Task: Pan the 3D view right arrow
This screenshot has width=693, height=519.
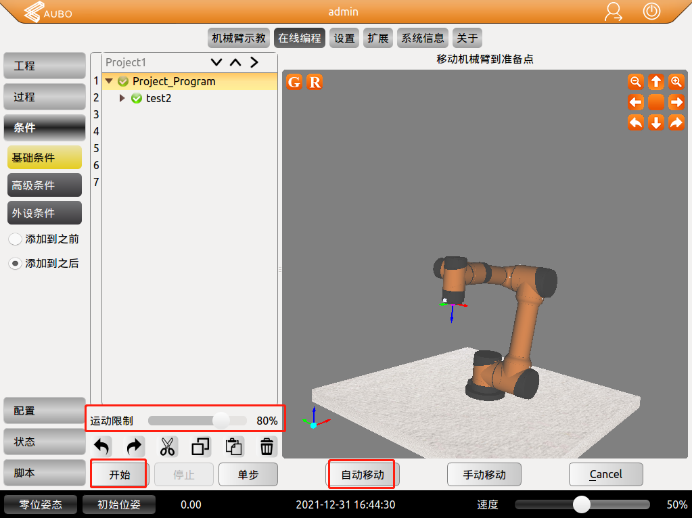Action: click(676, 102)
